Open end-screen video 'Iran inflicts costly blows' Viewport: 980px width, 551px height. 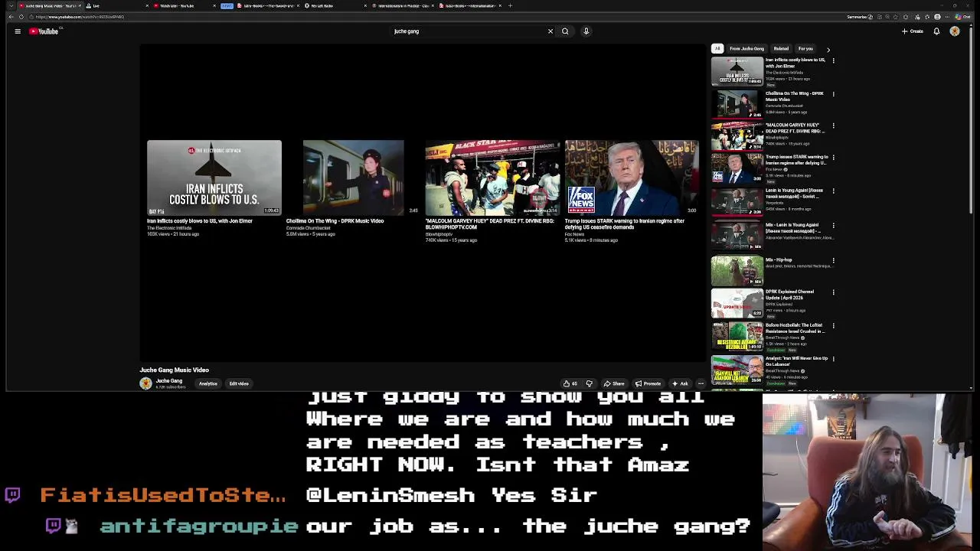coord(214,178)
